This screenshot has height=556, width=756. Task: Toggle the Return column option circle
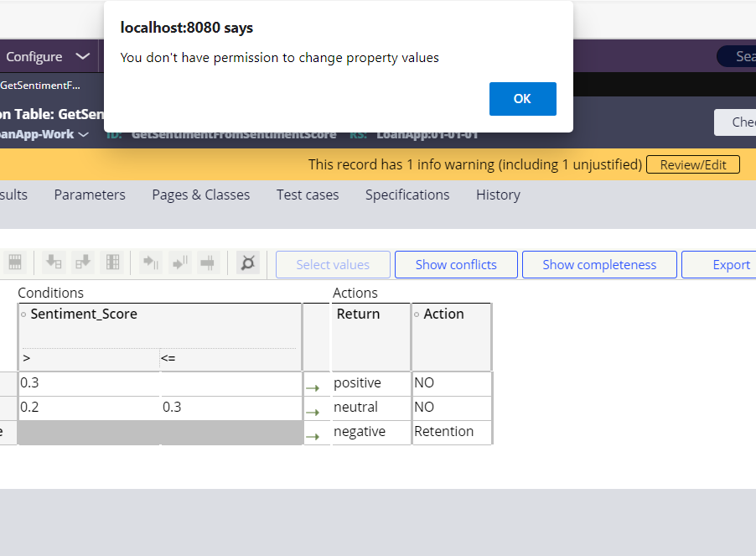336,314
